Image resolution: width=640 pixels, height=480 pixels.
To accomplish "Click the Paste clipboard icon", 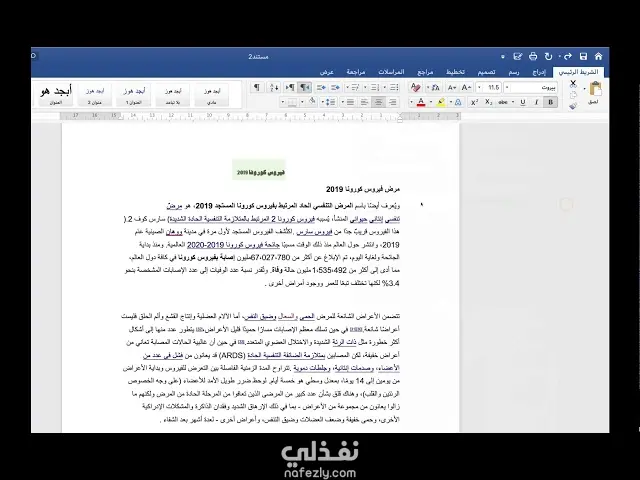I will point(596,89).
